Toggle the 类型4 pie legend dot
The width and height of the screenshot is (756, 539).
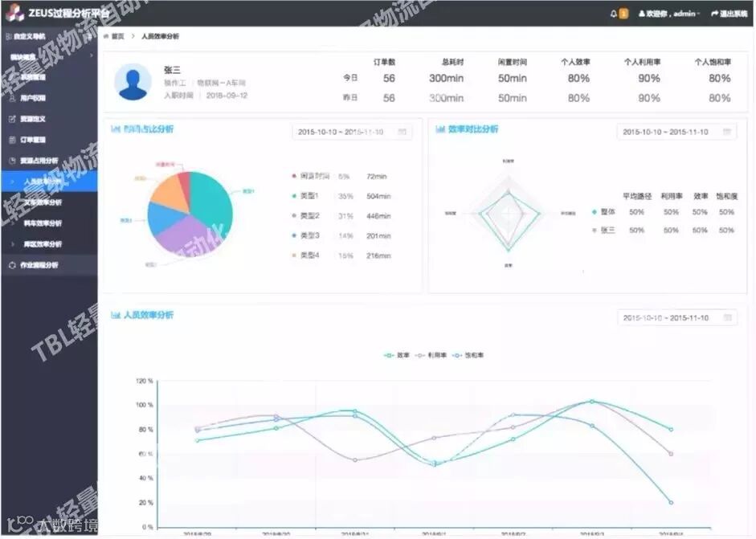tap(293, 255)
